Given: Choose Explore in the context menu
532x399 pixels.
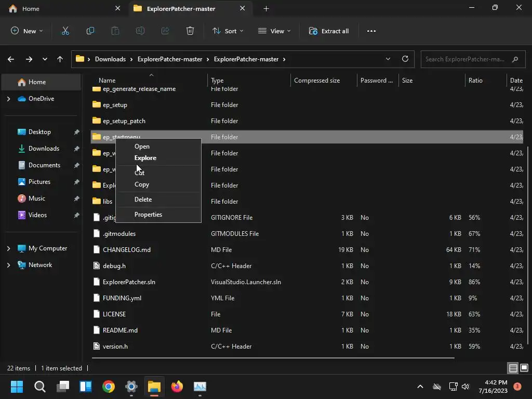Looking at the screenshot, I should [158, 158].
